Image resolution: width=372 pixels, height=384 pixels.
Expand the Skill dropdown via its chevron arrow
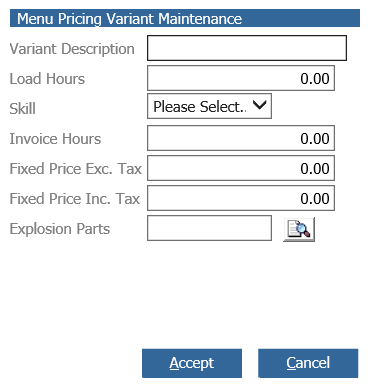pyautogui.click(x=260, y=105)
